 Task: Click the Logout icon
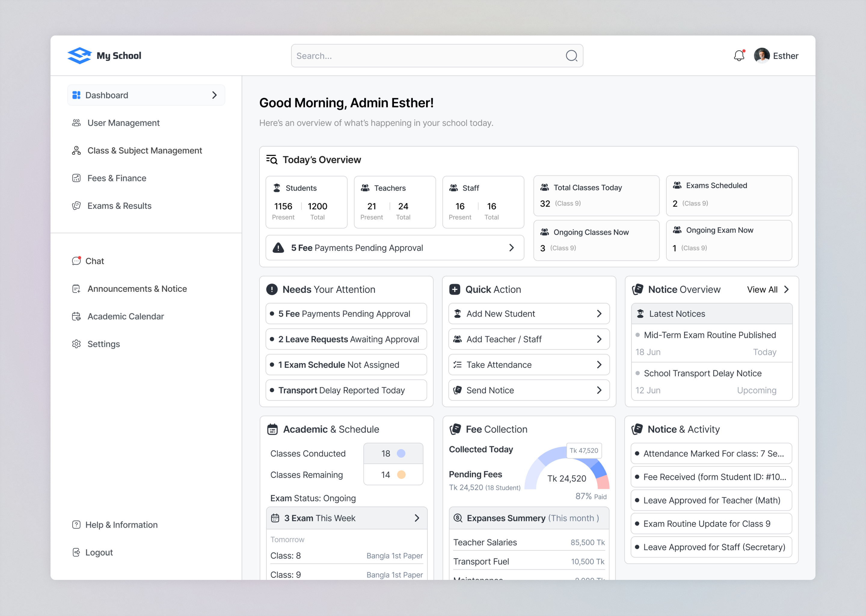pyautogui.click(x=76, y=552)
